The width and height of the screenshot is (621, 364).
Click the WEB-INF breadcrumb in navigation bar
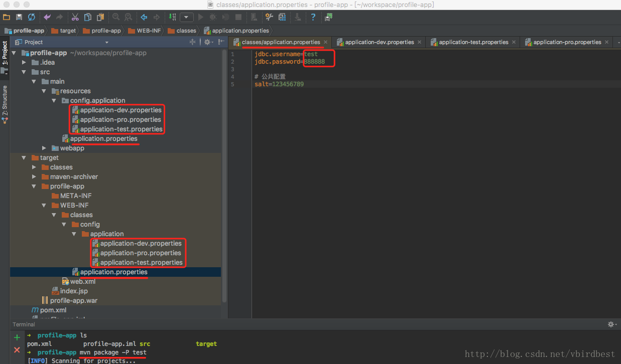(x=145, y=31)
